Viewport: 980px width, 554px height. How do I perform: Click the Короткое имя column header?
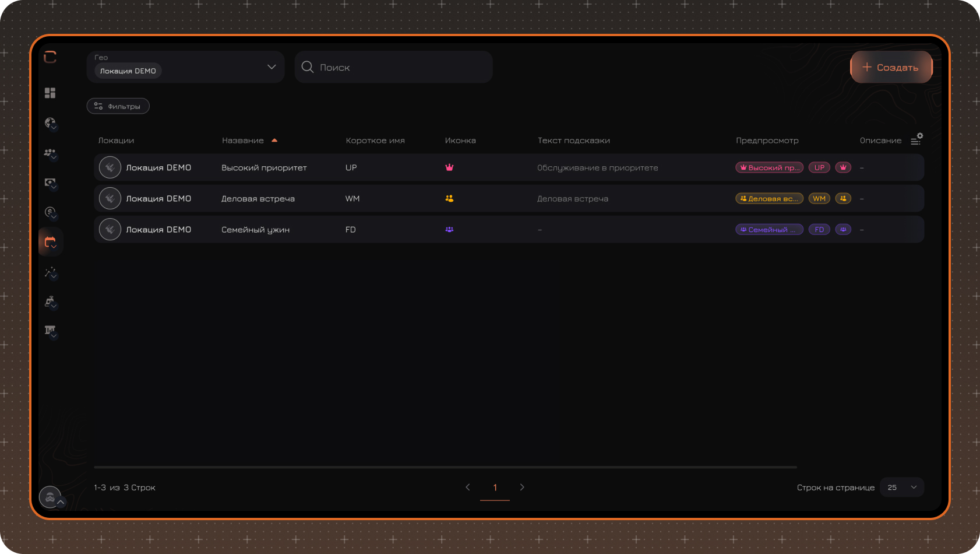tap(375, 141)
